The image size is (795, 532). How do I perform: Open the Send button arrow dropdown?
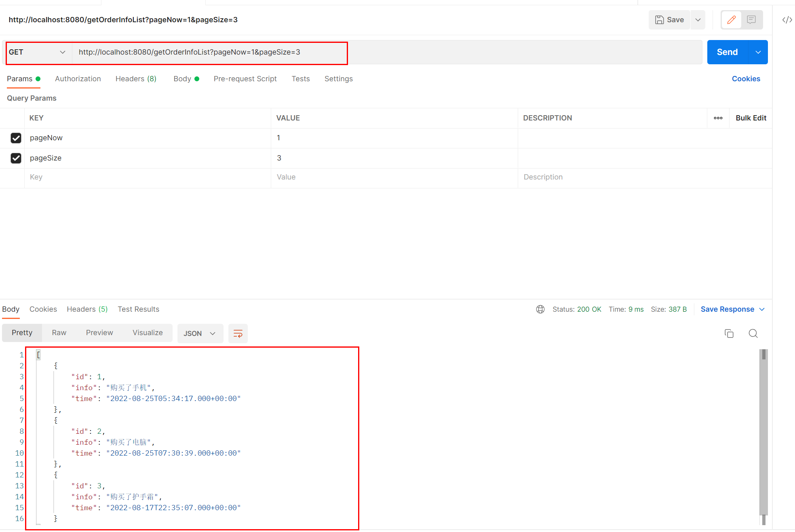[x=758, y=52]
